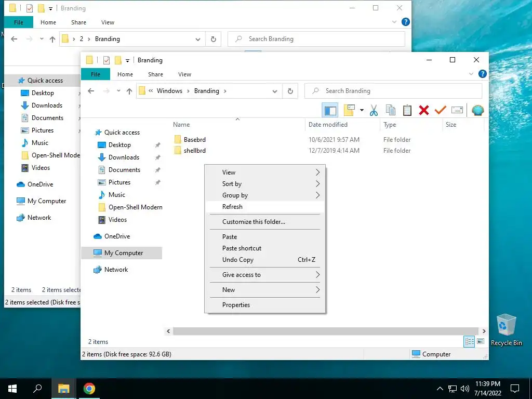Viewport: 532px width, 399px height.
Task: Open View tab in back Branding window
Action: click(108, 22)
